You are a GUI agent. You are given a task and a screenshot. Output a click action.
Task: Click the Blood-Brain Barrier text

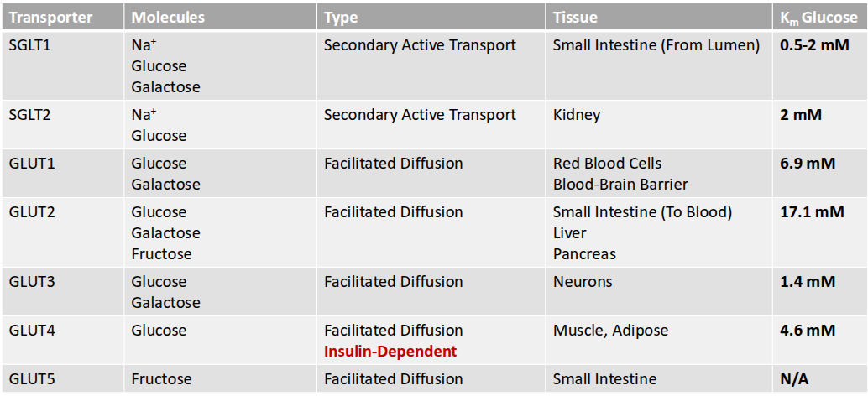coord(620,185)
